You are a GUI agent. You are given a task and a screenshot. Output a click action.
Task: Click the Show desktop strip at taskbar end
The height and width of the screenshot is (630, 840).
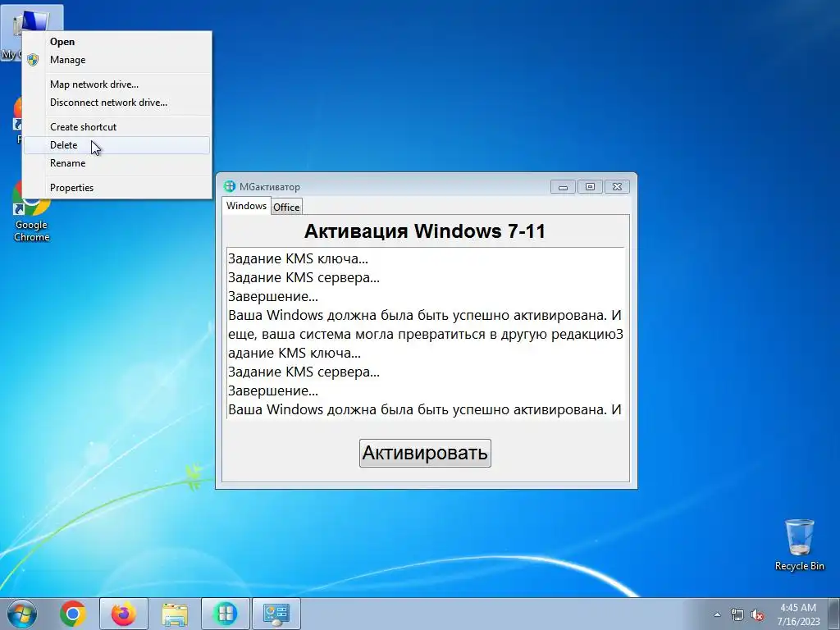click(x=835, y=614)
